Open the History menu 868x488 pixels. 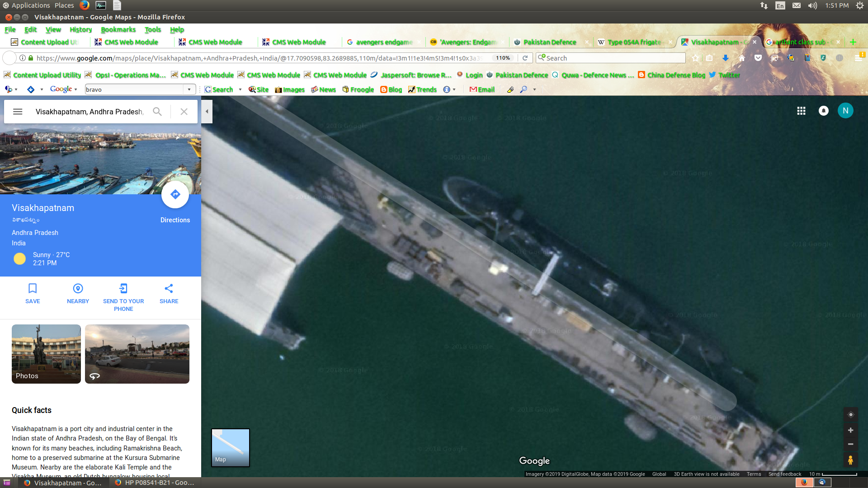(80, 29)
